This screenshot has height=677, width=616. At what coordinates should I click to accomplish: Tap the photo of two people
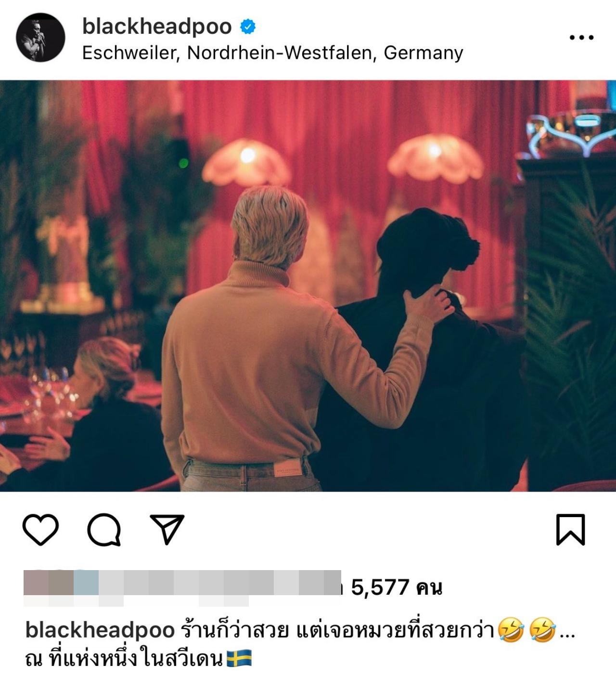[x=308, y=286]
